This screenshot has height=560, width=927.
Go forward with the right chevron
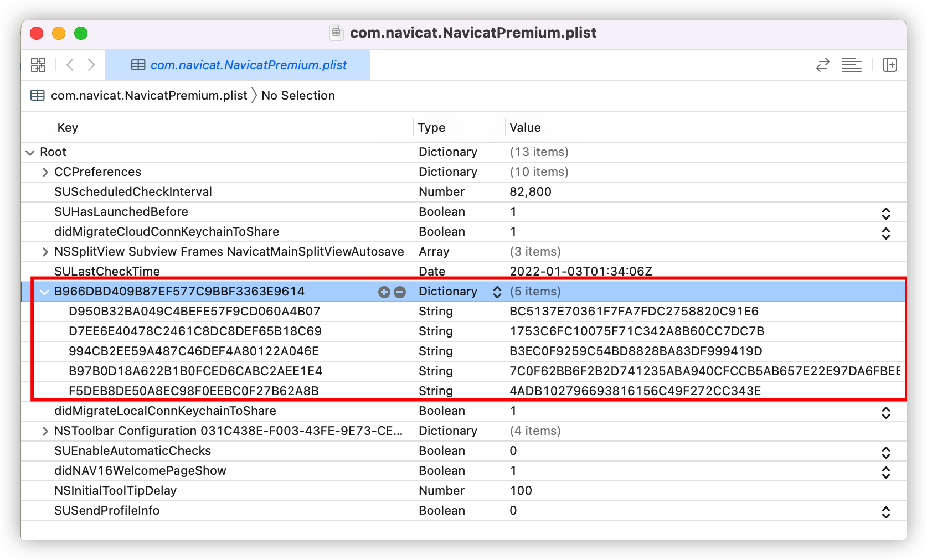coord(91,65)
